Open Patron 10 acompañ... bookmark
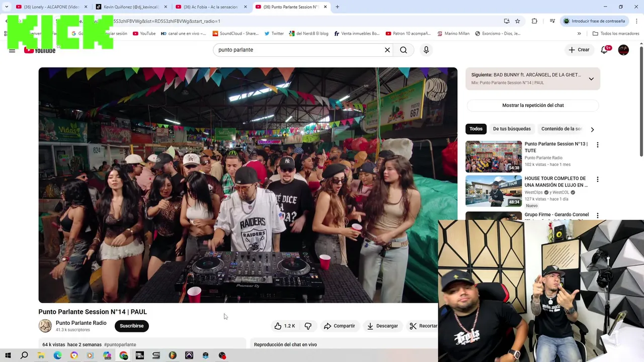 [408, 34]
